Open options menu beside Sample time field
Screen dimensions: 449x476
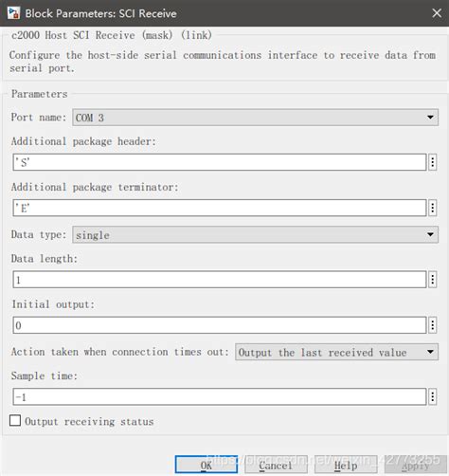point(433,396)
